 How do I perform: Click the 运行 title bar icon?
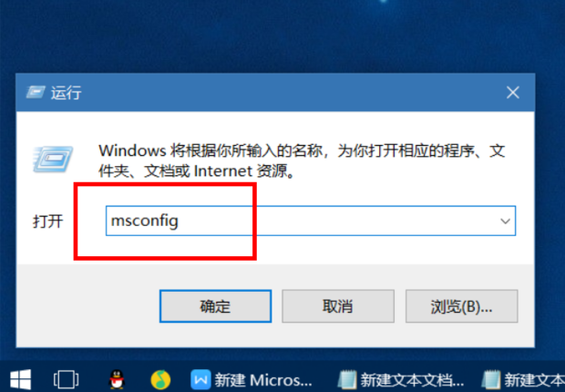click(36, 92)
